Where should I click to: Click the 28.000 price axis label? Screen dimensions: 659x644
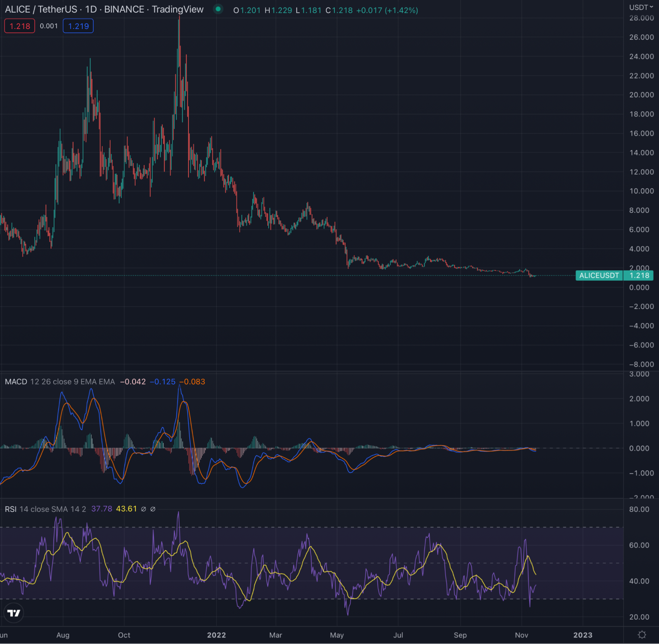pyautogui.click(x=642, y=18)
